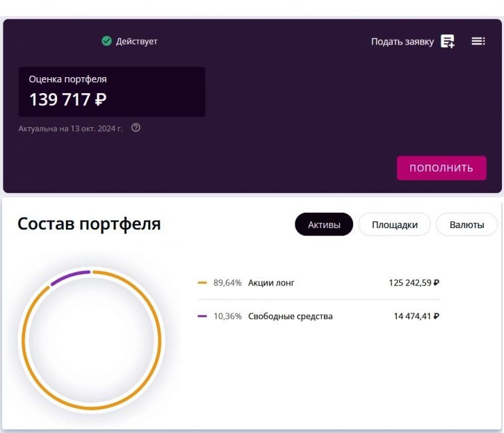Click the 125 242,59 ₽ amount

pos(414,283)
